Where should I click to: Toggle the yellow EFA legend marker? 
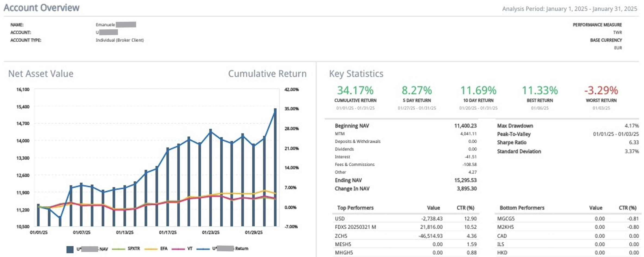[151, 249]
